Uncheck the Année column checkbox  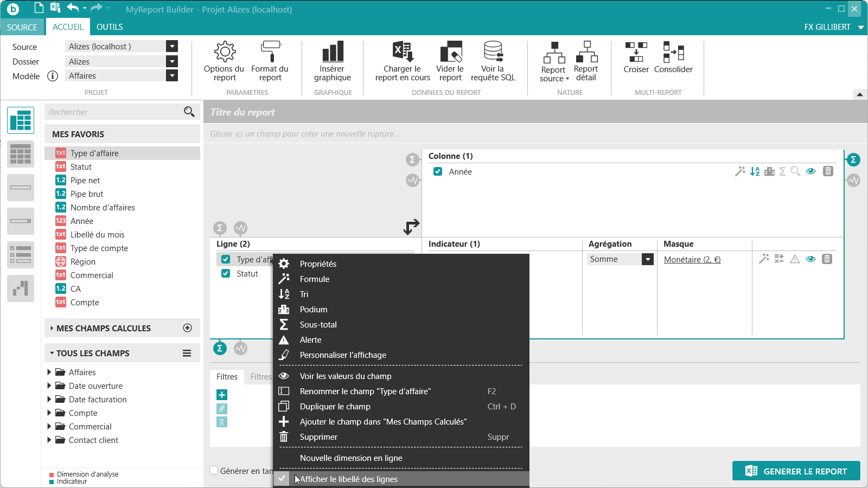coord(438,172)
